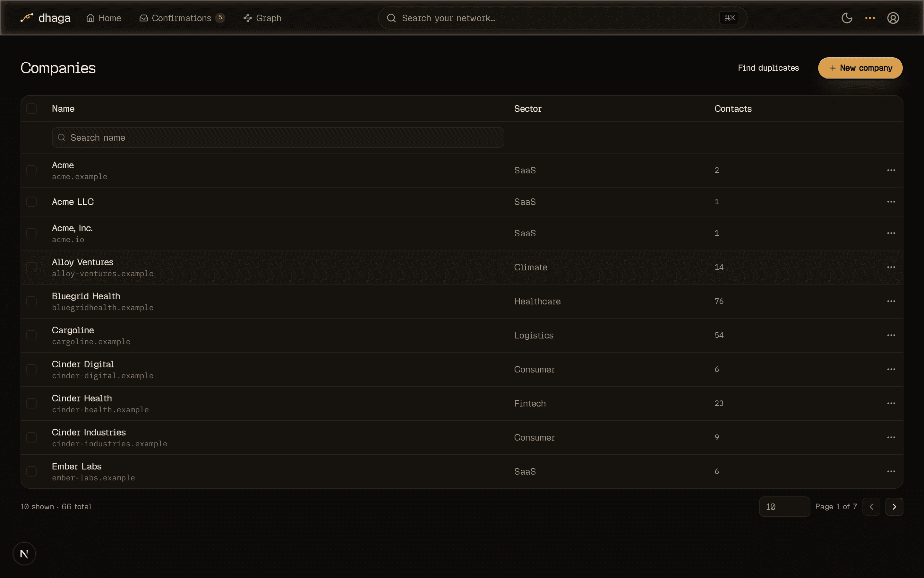Go to the next page arrow
Viewport: 924px width, 578px height.
894,506
